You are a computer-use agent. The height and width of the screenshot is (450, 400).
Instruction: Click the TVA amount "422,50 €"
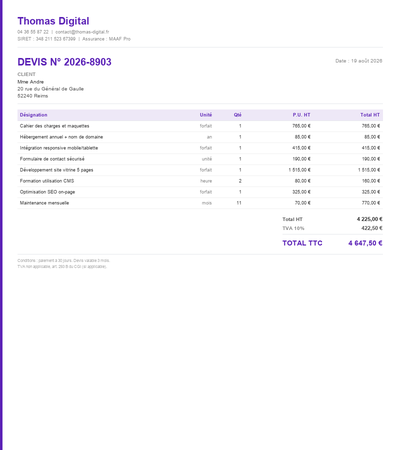(x=372, y=228)
